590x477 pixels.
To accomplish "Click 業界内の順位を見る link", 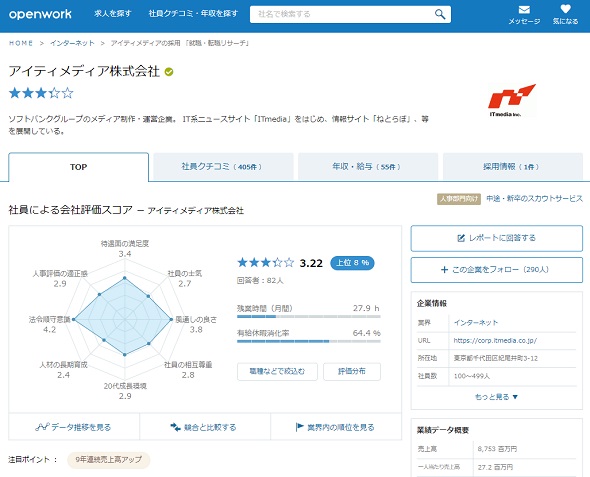I will click(336, 427).
